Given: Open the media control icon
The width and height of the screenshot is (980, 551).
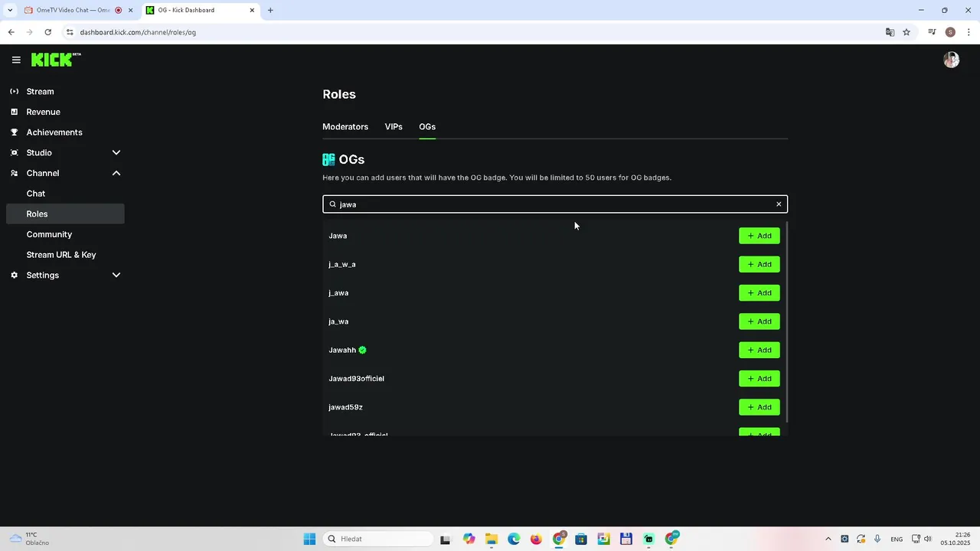Looking at the screenshot, I should pyautogui.click(x=932, y=32).
